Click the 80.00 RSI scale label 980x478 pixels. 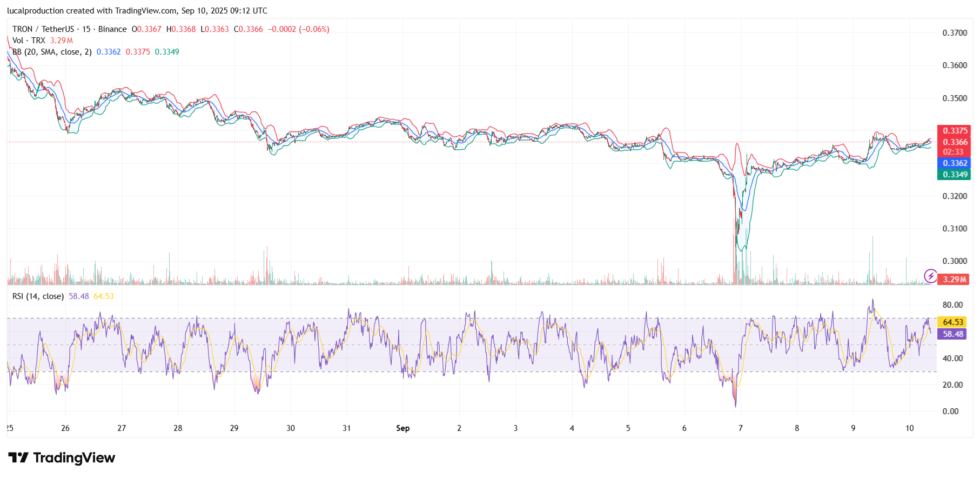tap(952, 305)
